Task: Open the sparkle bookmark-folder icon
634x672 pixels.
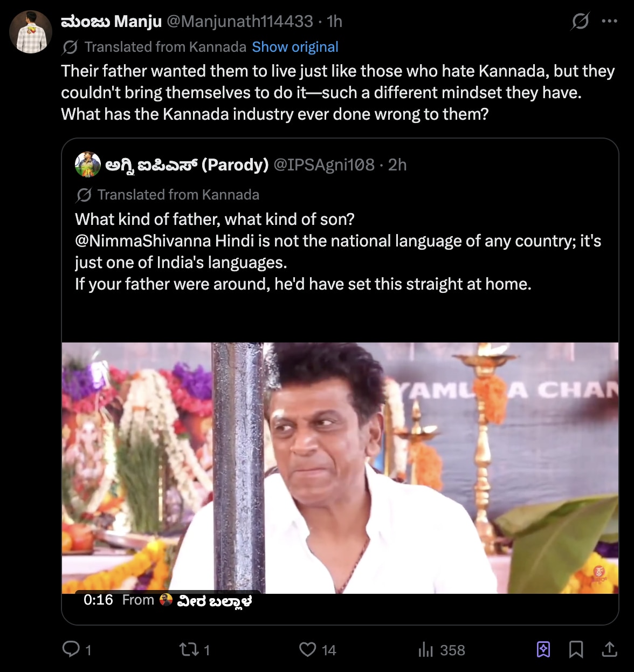Action: pyautogui.click(x=543, y=649)
